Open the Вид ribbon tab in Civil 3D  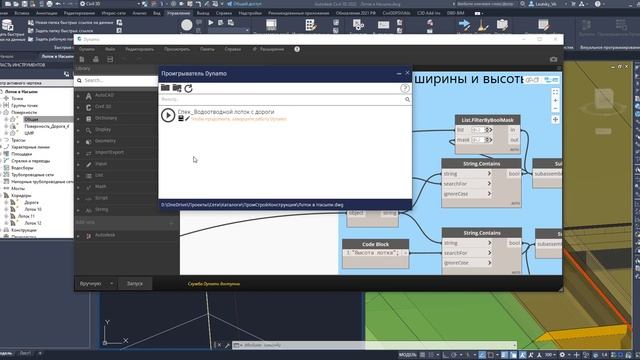tap(156, 13)
